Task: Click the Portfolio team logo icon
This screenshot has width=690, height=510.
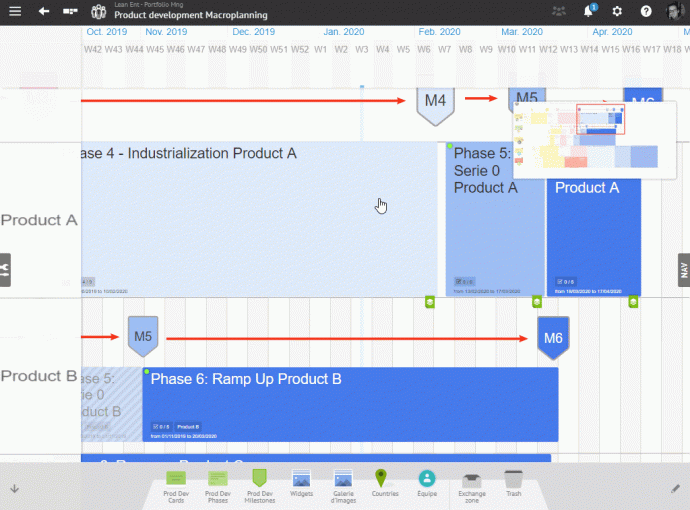Action: (x=99, y=11)
